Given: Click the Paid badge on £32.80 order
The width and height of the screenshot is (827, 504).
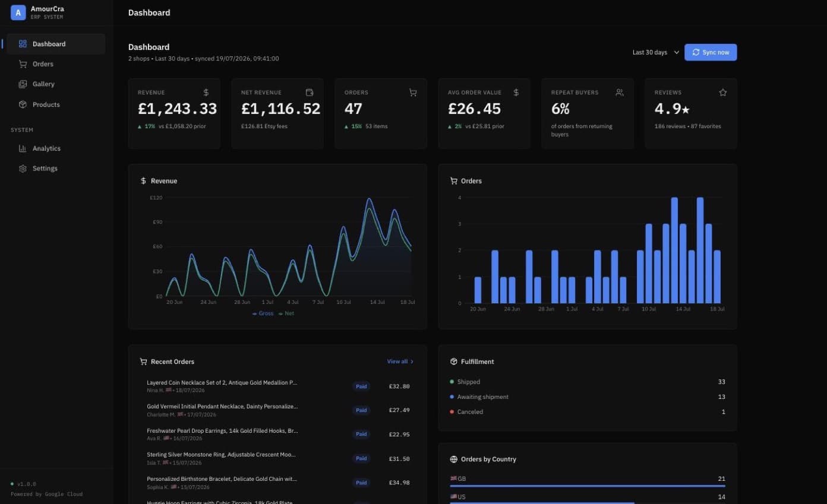Looking at the screenshot, I should point(361,386).
